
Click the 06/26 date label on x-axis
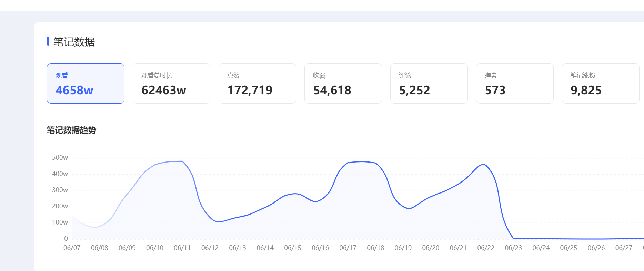tap(596, 248)
